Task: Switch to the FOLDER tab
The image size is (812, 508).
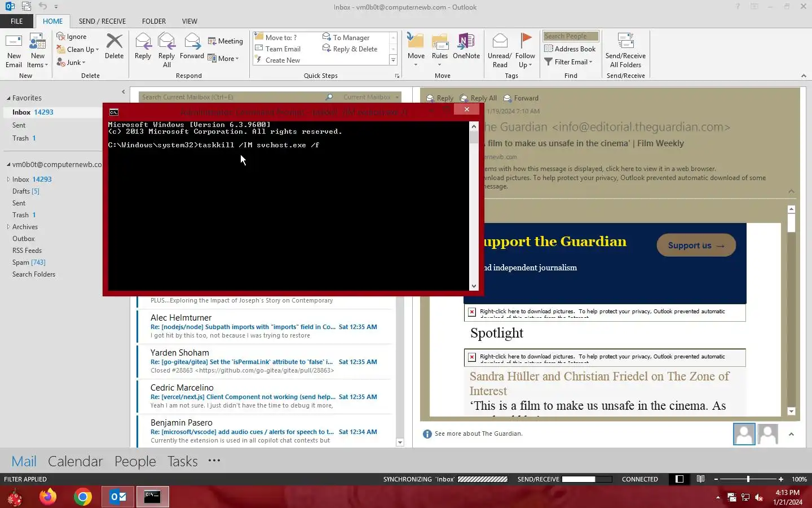Action: coord(154,21)
